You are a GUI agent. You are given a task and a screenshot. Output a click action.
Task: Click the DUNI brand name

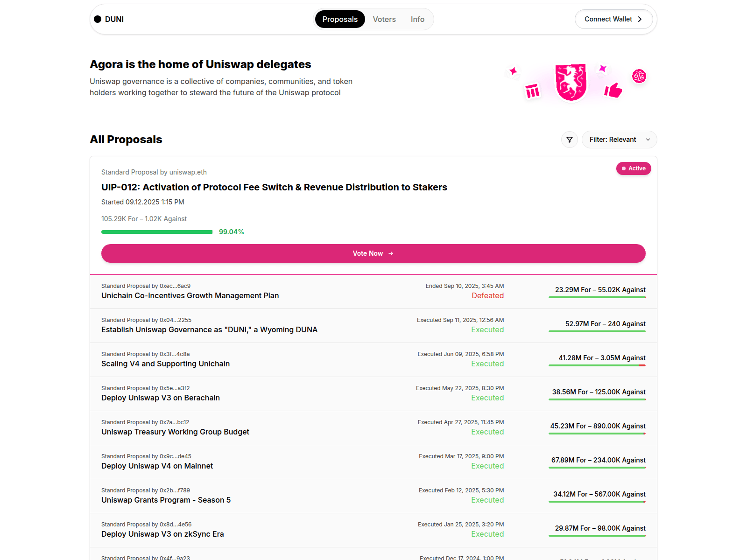pyautogui.click(x=114, y=19)
